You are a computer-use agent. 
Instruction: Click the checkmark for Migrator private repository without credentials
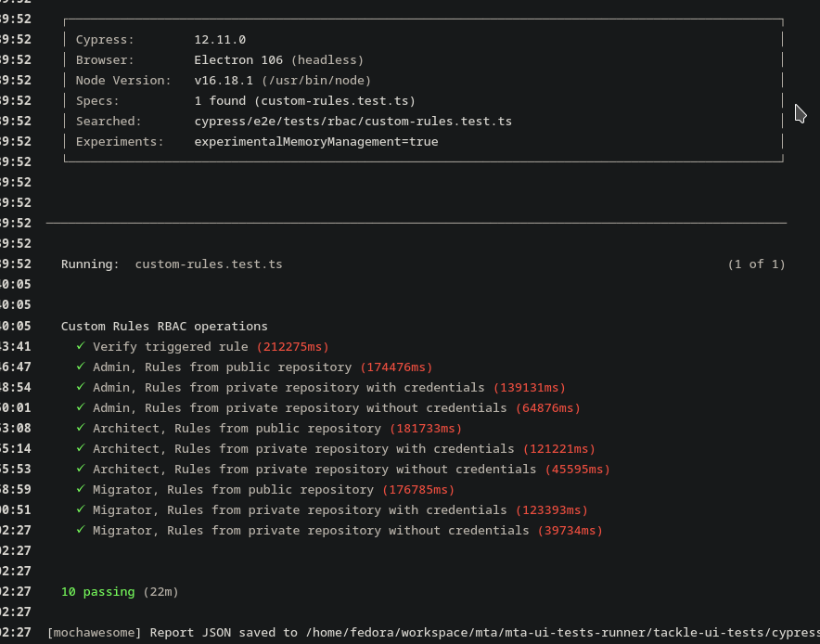pyautogui.click(x=81, y=531)
